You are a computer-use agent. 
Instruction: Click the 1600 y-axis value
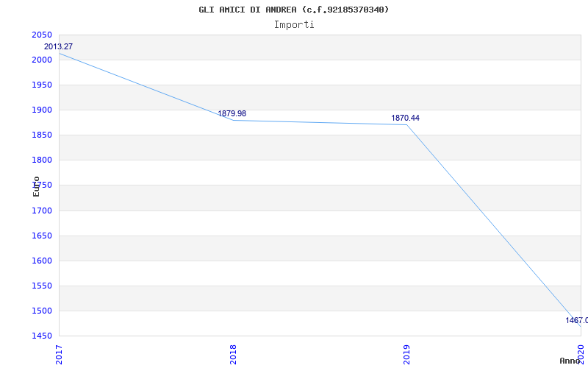(42, 261)
